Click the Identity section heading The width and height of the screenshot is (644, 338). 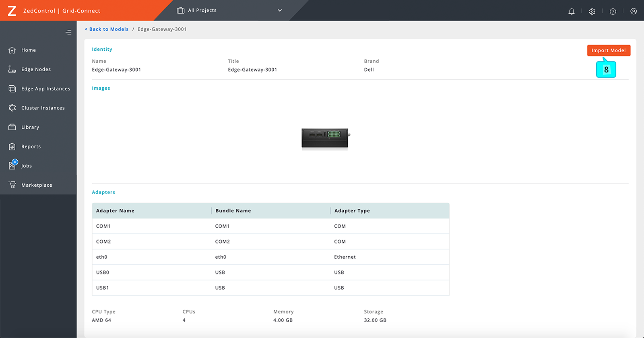(x=102, y=49)
